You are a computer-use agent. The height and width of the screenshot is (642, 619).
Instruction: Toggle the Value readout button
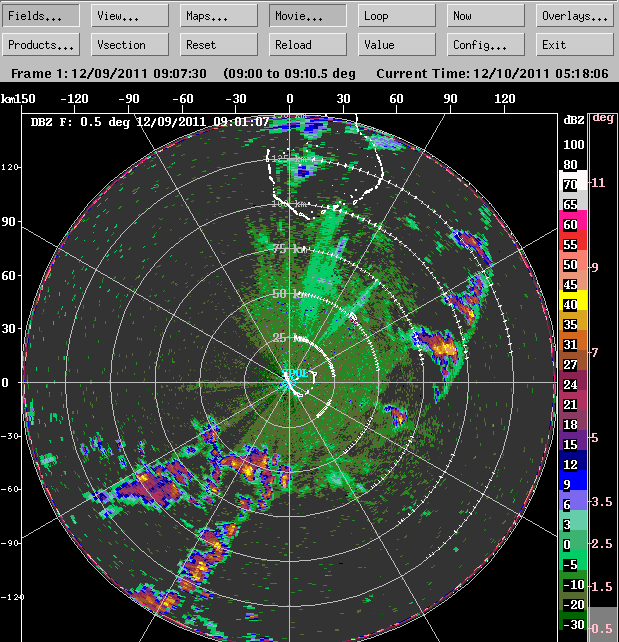click(397, 44)
